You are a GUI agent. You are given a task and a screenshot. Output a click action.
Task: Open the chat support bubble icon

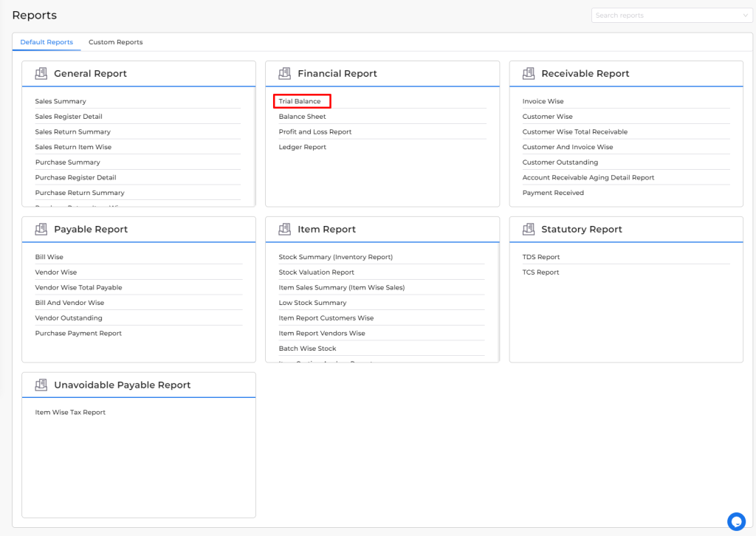[736, 521]
